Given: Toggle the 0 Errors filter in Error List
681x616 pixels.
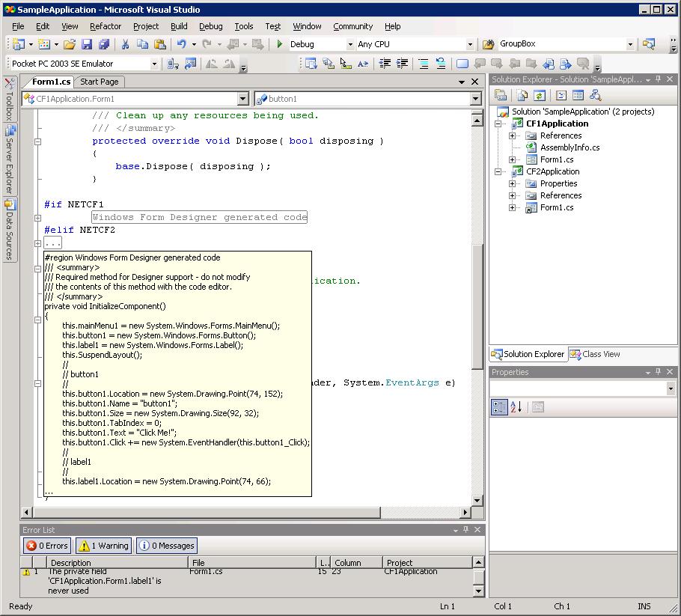Looking at the screenshot, I should (46, 546).
